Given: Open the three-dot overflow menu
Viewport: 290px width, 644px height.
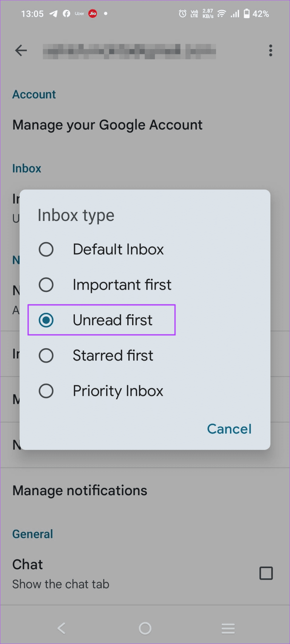Looking at the screenshot, I should coord(270,50).
